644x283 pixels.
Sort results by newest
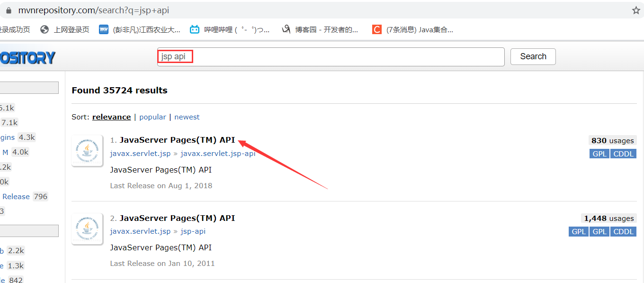coord(187,117)
